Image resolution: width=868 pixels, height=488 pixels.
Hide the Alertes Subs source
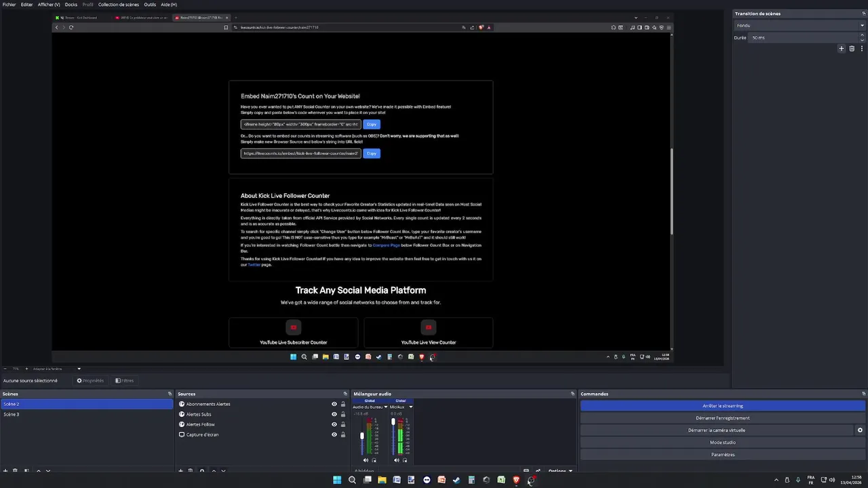pyautogui.click(x=334, y=414)
